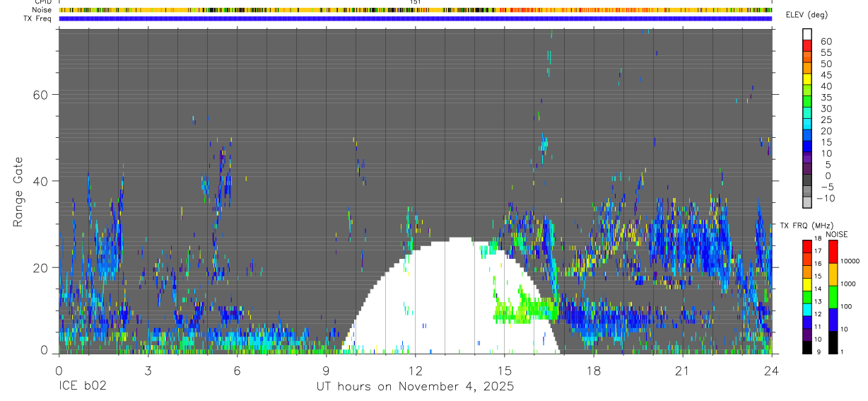
Task: Click the black bottom swatch of TX FRQ colorbar
Action: (x=807, y=347)
